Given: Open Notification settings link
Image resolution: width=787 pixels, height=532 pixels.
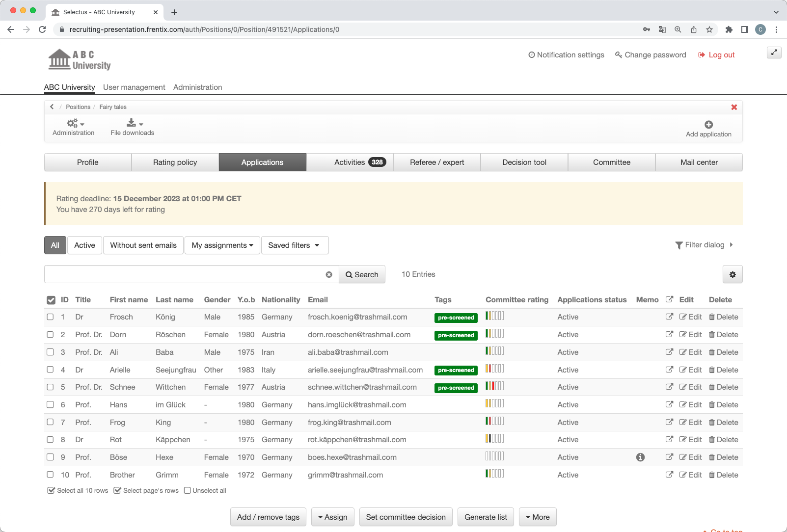Looking at the screenshot, I should pos(566,55).
